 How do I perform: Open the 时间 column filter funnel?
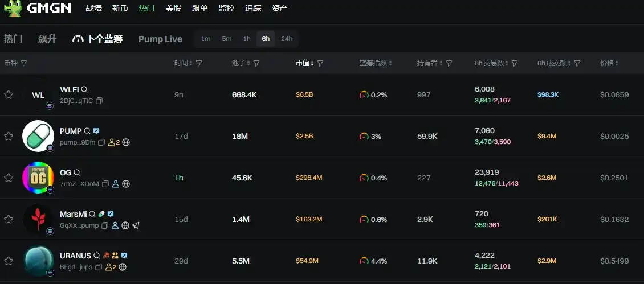[x=199, y=63]
